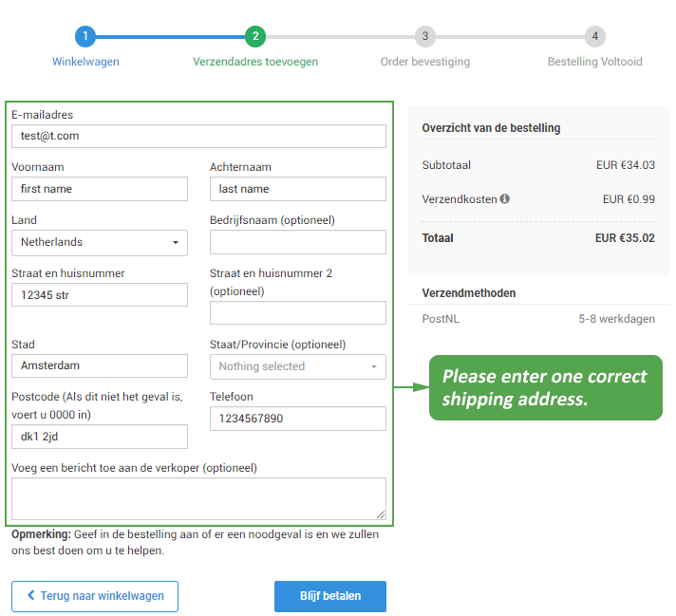The width and height of the screenshot is (676, 616).
Task: Click step 4 circle for Bestelling Voltooid
Action: tap(594, 37)
